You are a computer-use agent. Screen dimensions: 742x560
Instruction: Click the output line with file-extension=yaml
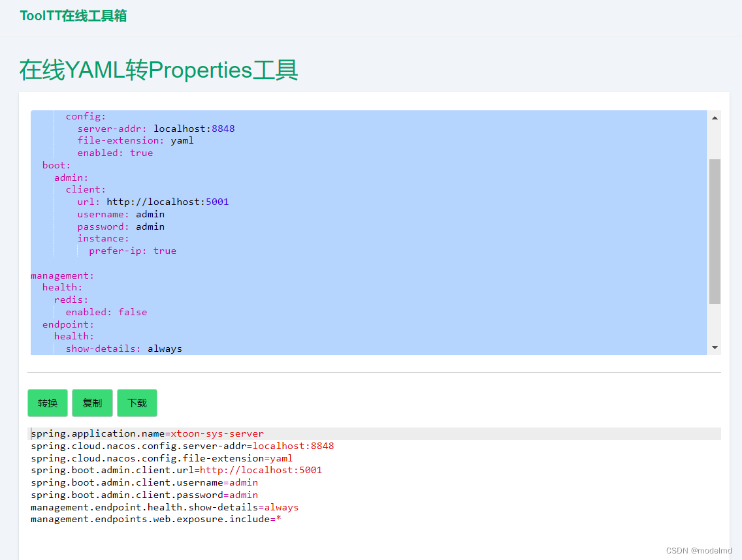click(x=162, y=458)
